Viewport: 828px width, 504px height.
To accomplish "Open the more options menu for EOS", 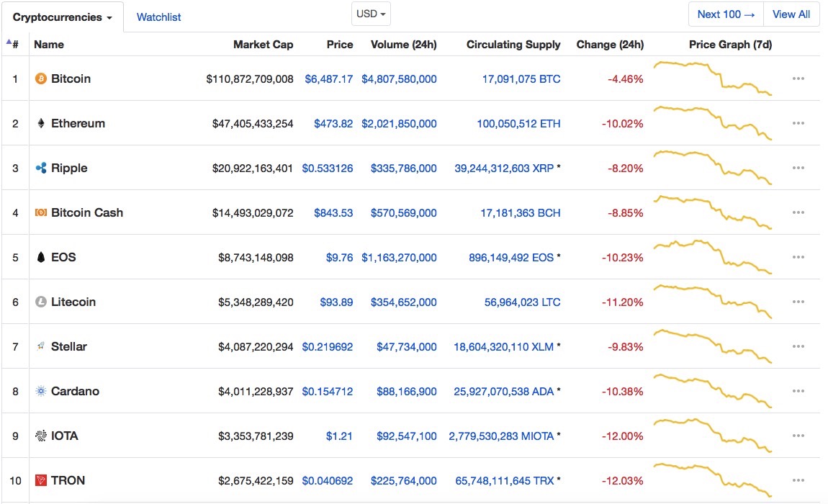I will pos(798,257).
